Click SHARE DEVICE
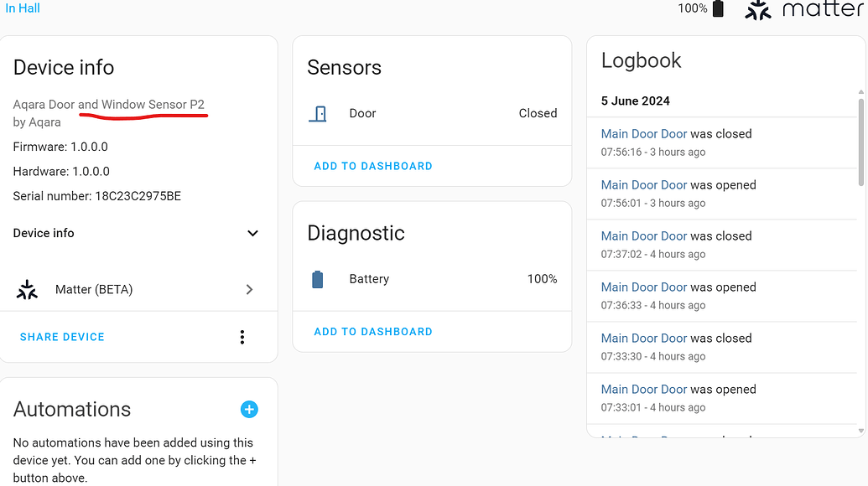Viewport: 868px width, 486px height. pyautogui.click(x=61, y=336)
